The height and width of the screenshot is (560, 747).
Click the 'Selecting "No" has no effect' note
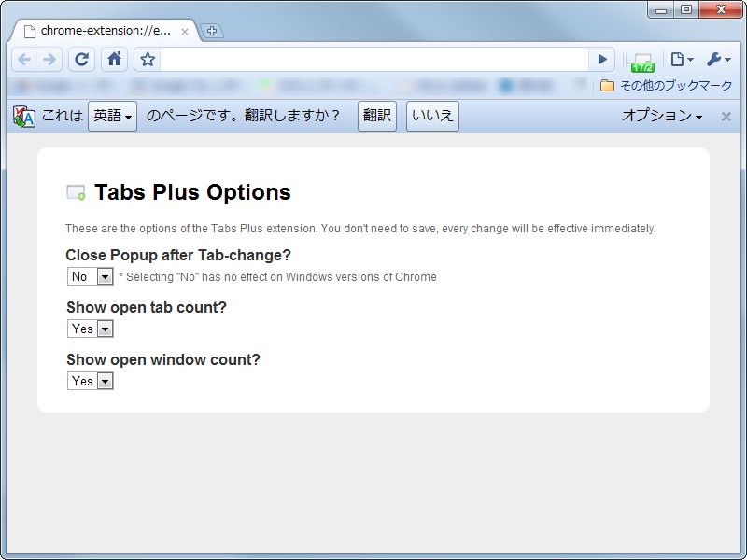tap(277, 277)
